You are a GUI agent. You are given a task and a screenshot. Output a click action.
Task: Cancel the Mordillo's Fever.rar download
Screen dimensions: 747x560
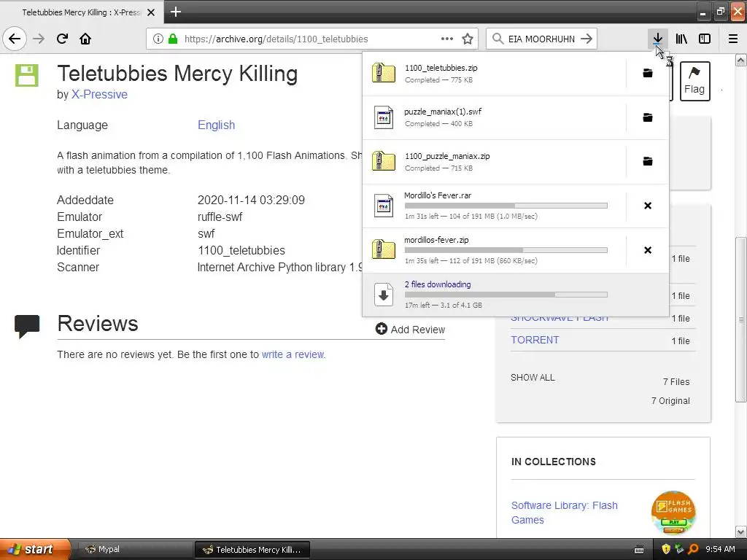coord(648,206)
